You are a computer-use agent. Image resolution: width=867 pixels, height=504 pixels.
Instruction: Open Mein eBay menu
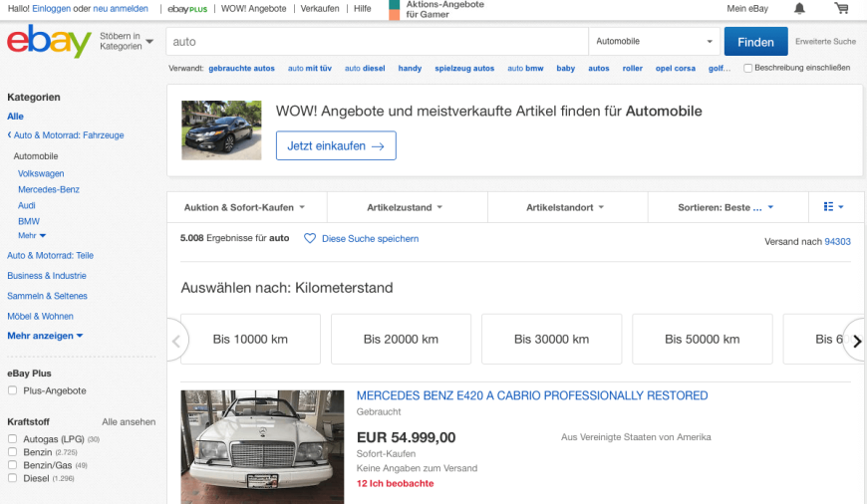tap(747, 9)
